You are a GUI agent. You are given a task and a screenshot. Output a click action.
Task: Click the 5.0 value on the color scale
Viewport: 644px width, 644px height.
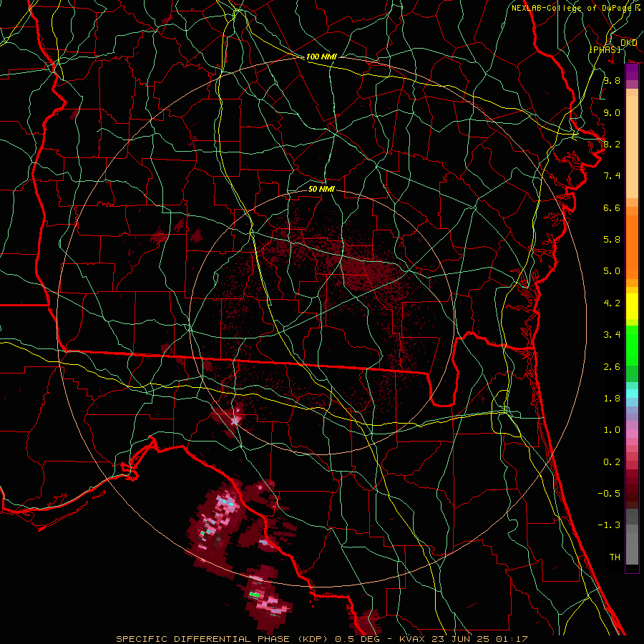coord(612,271)
